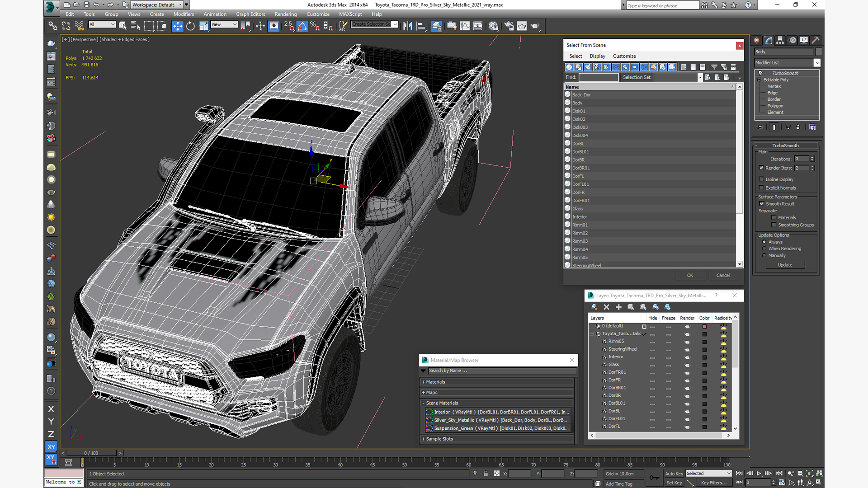This screenshot has width=868, height=488.
Task: Click OK in Select From Scene dialog
Action: 690,275
